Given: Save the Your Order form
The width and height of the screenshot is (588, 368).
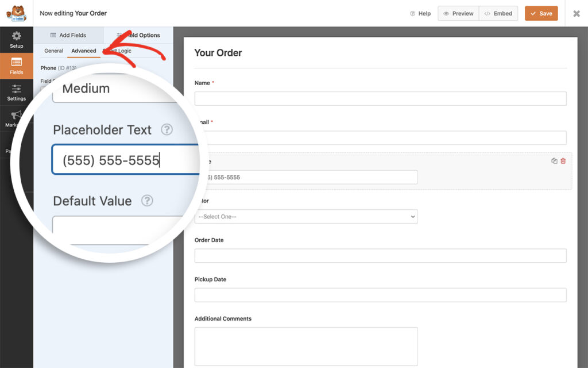Looking at the screenshot, I should click(x=541, y=13).
